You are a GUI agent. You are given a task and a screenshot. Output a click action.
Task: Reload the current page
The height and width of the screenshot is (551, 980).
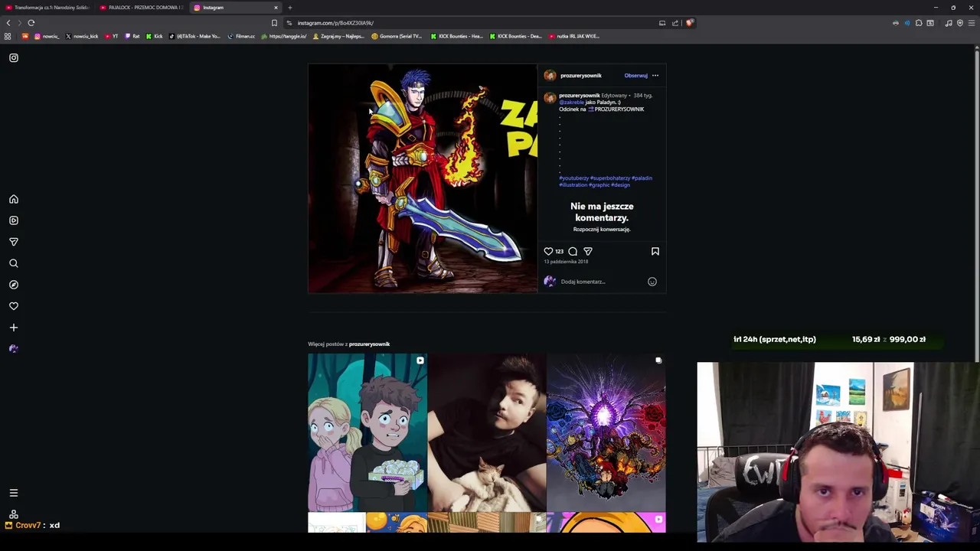coord(31,23)
